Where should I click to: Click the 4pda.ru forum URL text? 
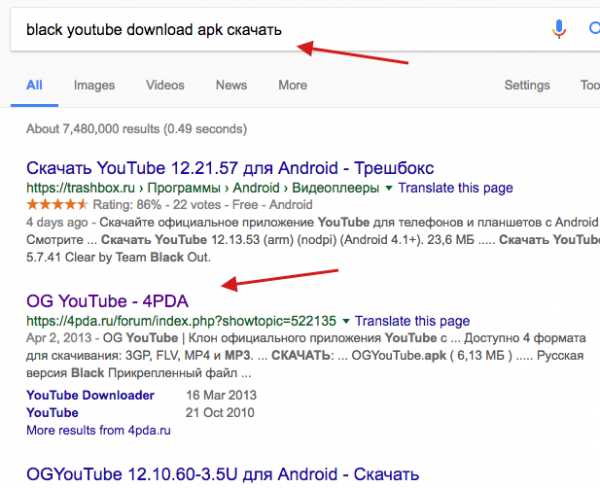pos(181,321)
